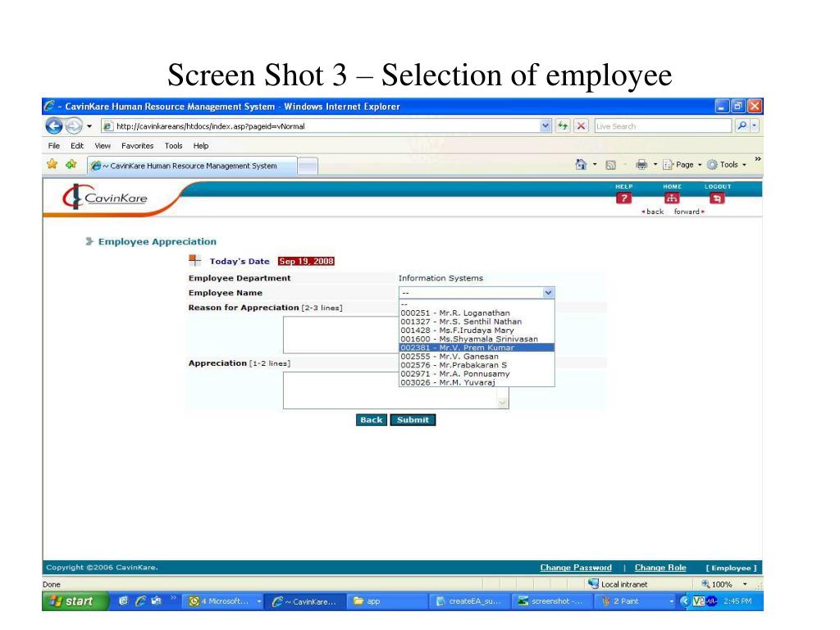The image size is (840, 630).
Task: Click the Local intranet zone indicator
Action: [618, 584]
